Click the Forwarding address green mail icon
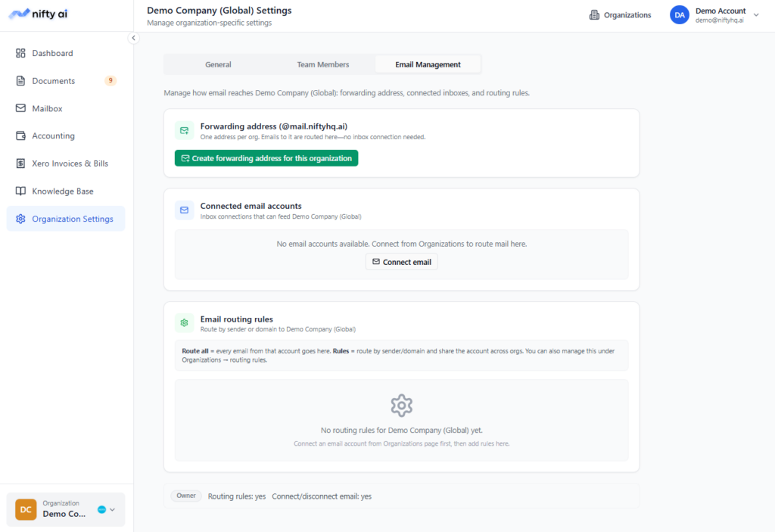The image size is (775, 532). click(x=185, y=130)
